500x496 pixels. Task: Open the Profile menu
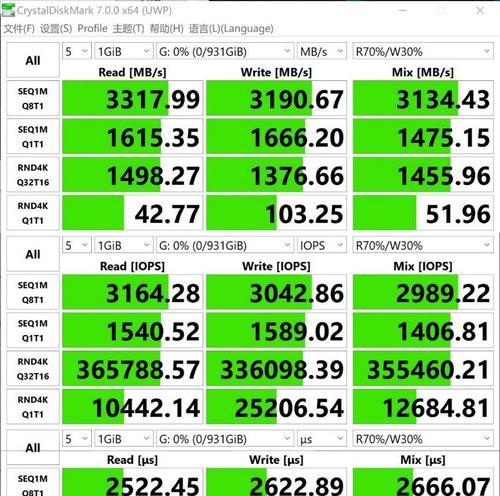pyautogui.click(x=92, y=29)
